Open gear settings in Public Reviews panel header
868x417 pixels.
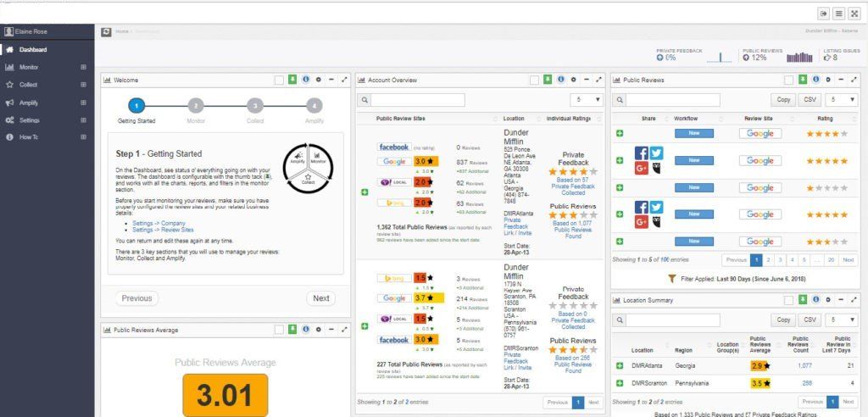[x=829, y=80]
